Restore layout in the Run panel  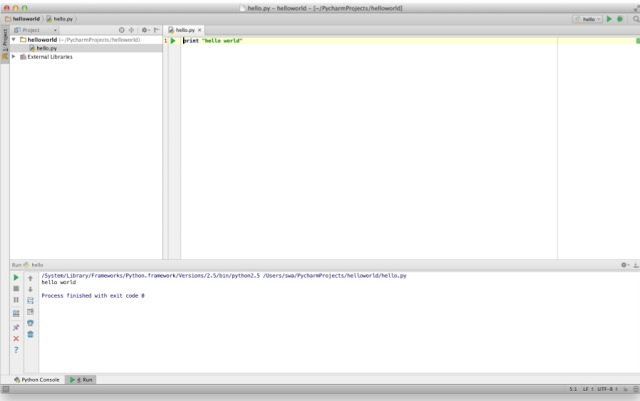click(x=16, y=314)
